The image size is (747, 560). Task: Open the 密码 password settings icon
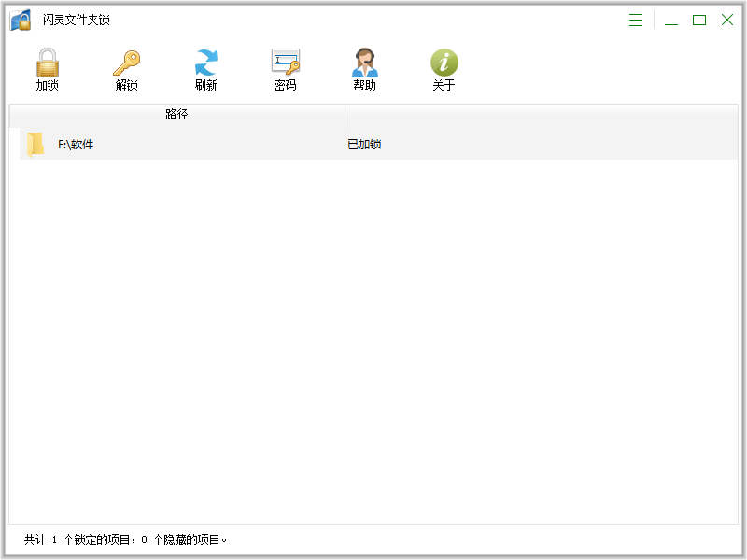(285, 63)
